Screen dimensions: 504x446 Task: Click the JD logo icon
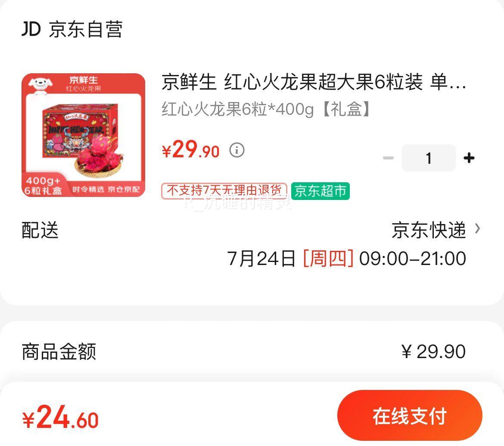(x=31, y=28)
